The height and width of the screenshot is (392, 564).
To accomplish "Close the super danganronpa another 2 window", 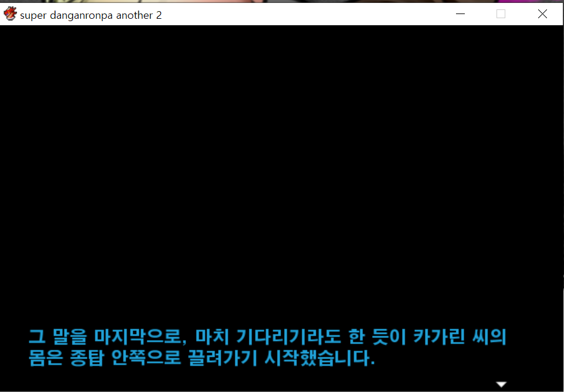I will 542,14.
